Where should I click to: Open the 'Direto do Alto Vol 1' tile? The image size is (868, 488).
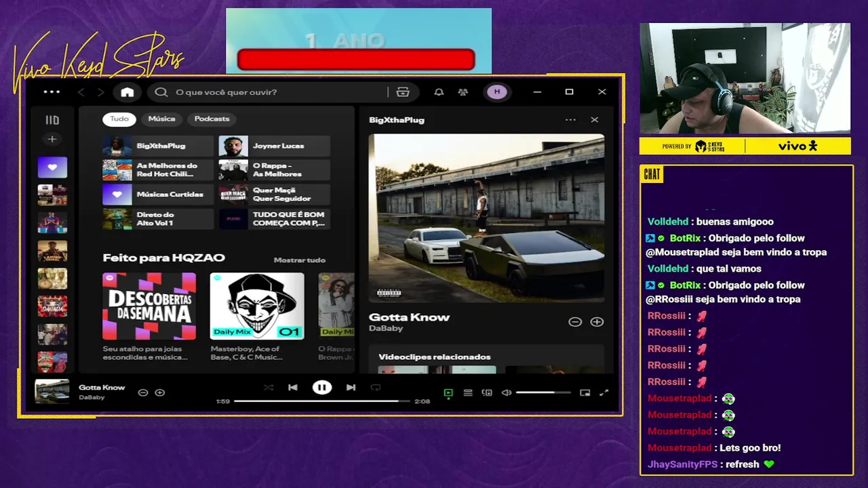(158, 219)
